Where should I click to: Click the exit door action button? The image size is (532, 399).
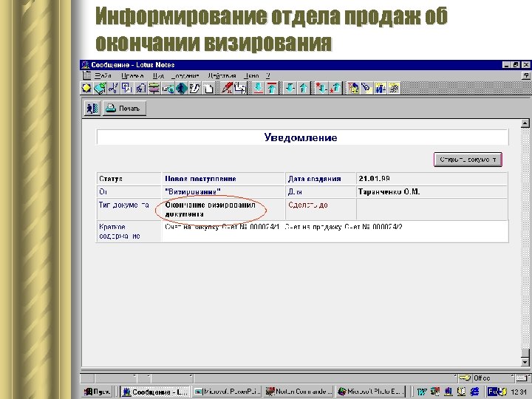92,109
